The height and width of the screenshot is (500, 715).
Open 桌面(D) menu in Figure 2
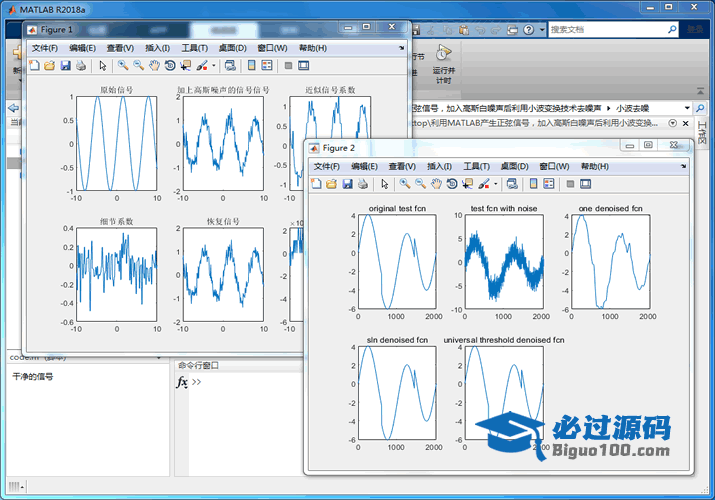[514, 166]
